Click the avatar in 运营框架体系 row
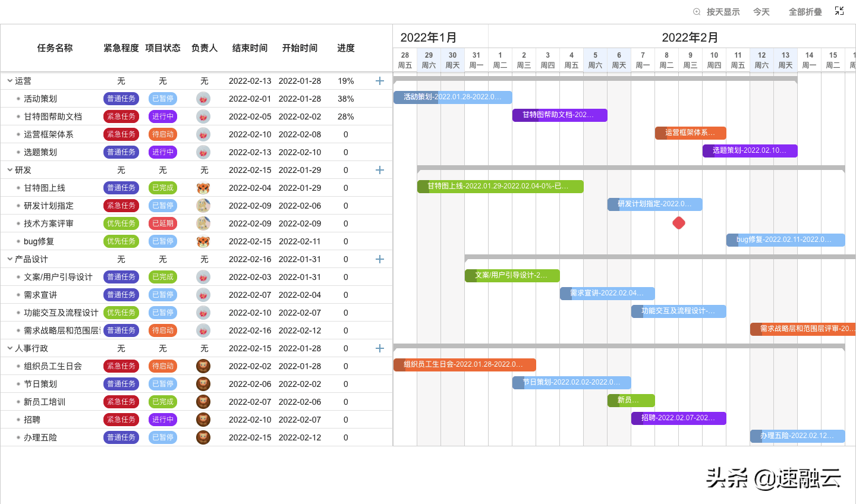Viewport: 856px width, 504px height. click(x=203, y=134)
